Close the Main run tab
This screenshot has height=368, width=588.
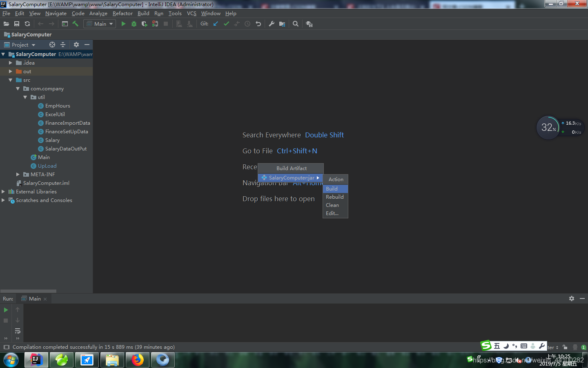[x=45, y=299]
